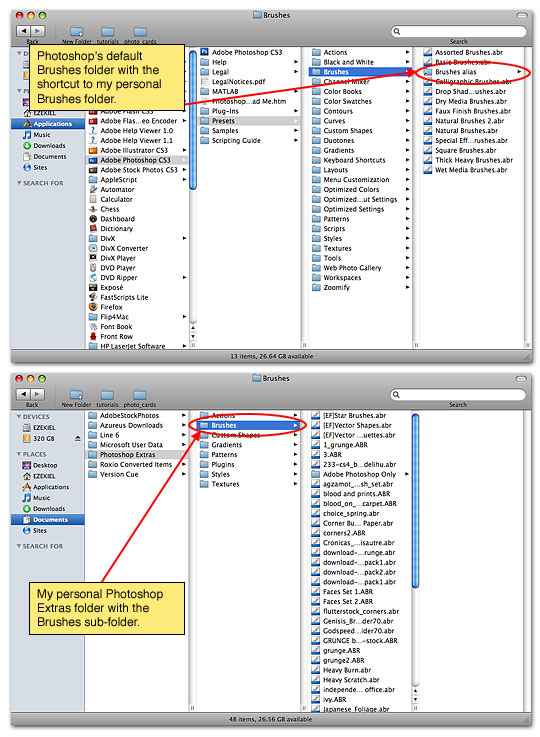Select the 320 GB drive icon
This screenshot has width=540, height=737.
point(27,439)
